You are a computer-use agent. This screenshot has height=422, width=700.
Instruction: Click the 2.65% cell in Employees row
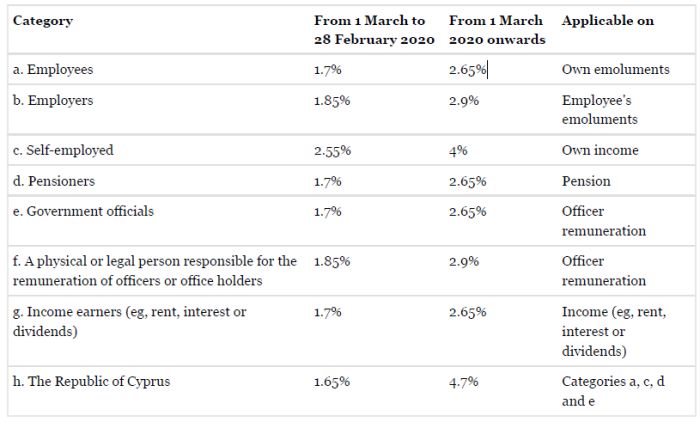467,70
